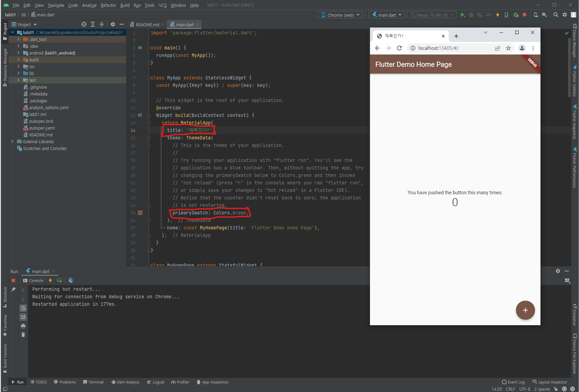The height and width of the screenshot is (392, 579).
Task: Open Terminal tool window
Action: [93, 382]
